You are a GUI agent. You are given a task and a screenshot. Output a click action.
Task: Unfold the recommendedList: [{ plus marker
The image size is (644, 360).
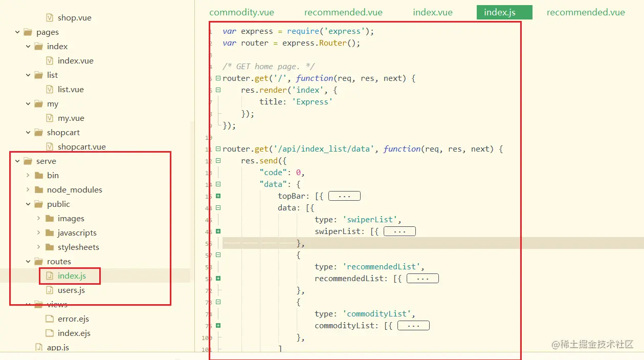click(218, 279)
